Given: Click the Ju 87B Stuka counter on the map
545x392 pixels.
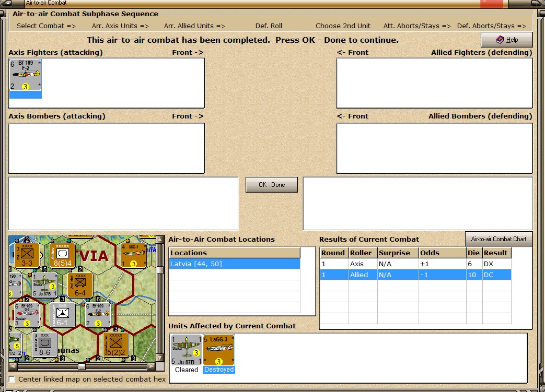Looking at the screenshot, I should click(x=44, y=284).
